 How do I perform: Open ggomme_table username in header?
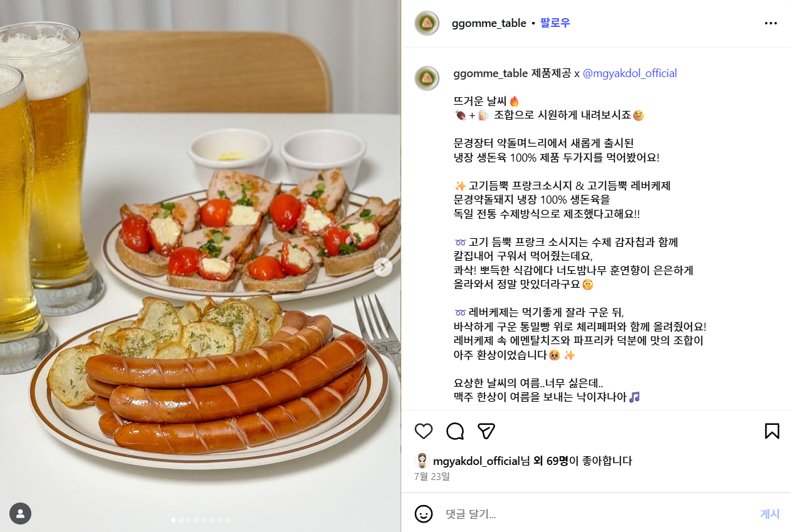click(489, 23)
